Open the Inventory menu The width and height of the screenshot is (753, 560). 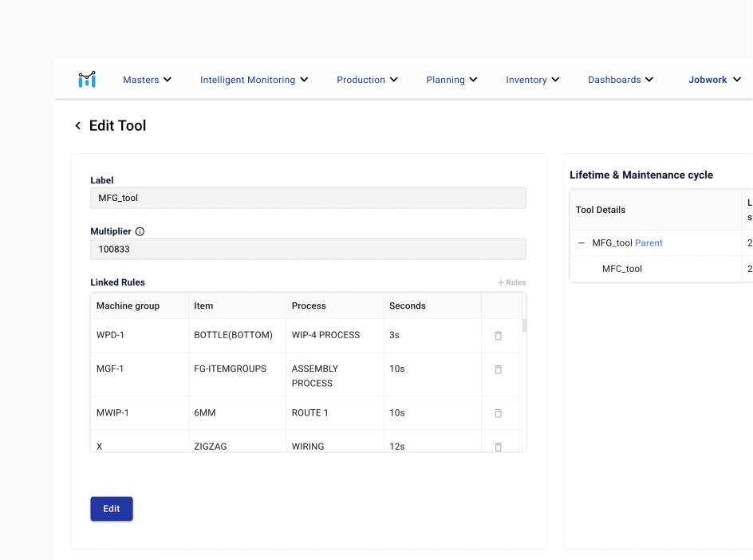[533, 80]
